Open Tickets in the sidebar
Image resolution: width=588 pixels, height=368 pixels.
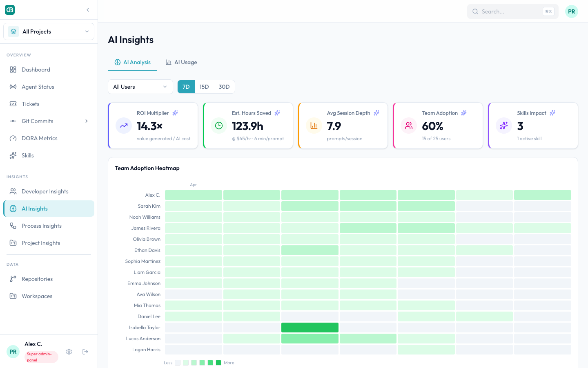click(x=49, y=104)
